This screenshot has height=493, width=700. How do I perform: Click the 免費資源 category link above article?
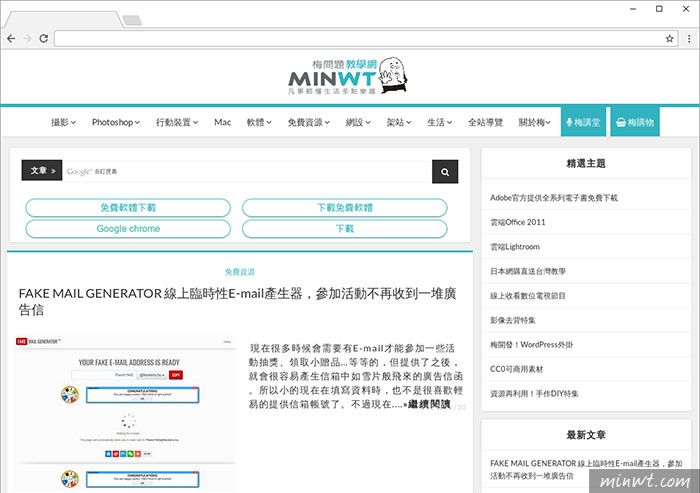240,272
